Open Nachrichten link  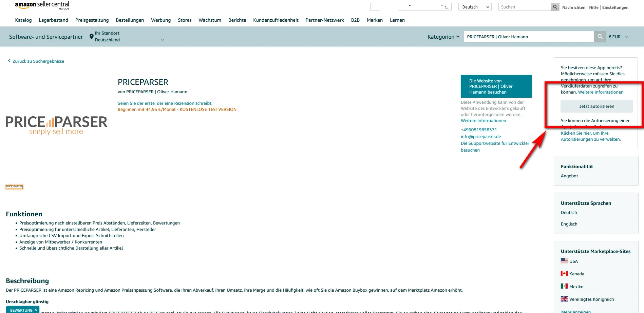(573, 7)
